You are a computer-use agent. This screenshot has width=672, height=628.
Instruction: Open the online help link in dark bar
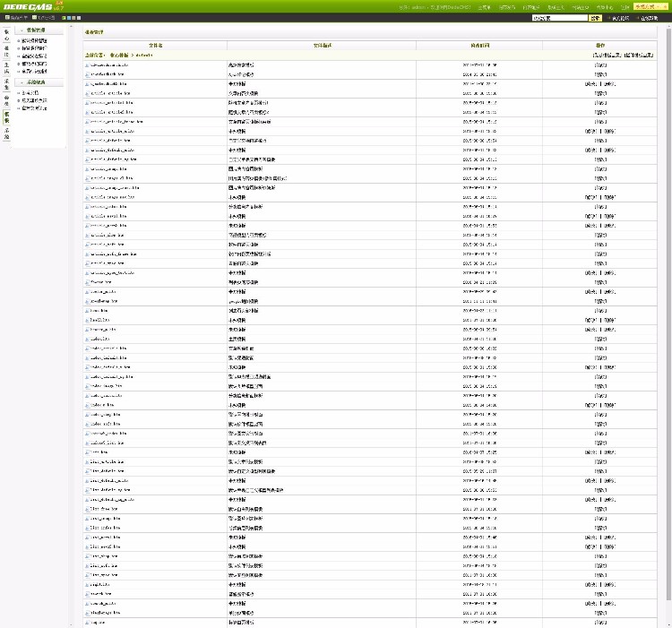648,18
